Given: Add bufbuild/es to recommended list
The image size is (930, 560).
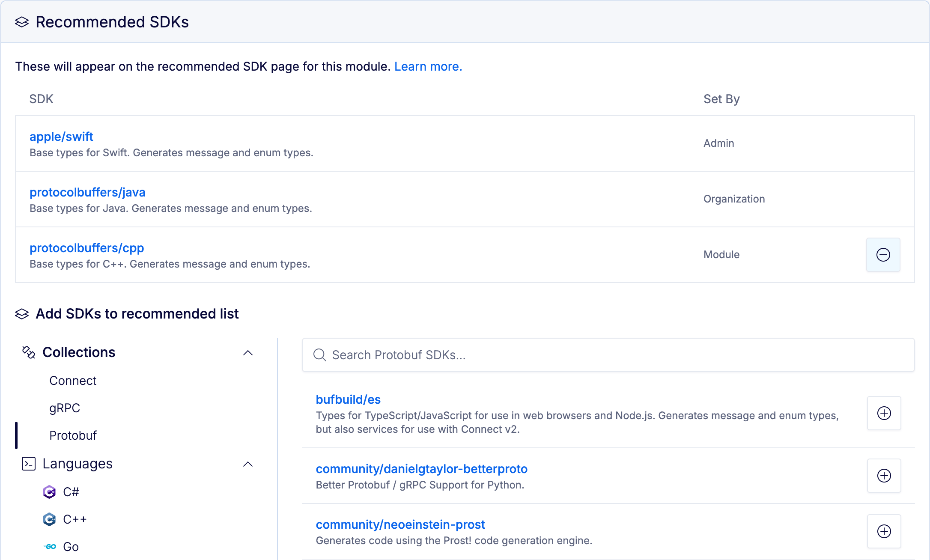Looking at the screenshot, I should point(884,413).
